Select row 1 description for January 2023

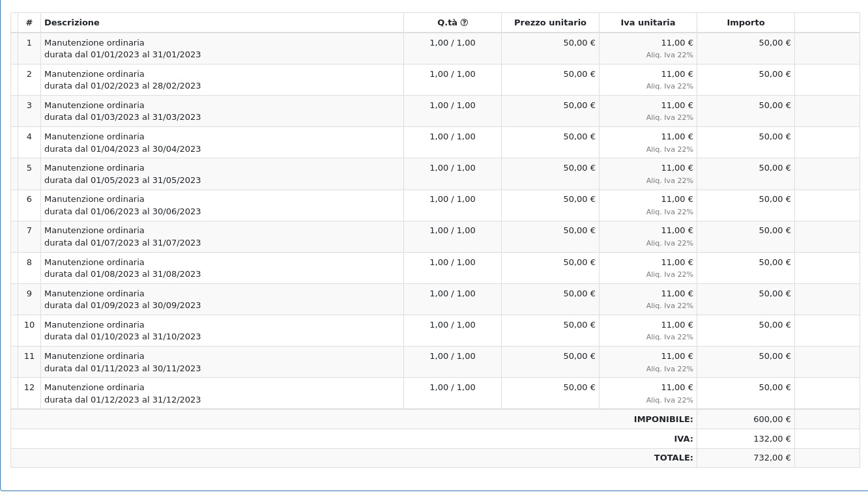123,49
